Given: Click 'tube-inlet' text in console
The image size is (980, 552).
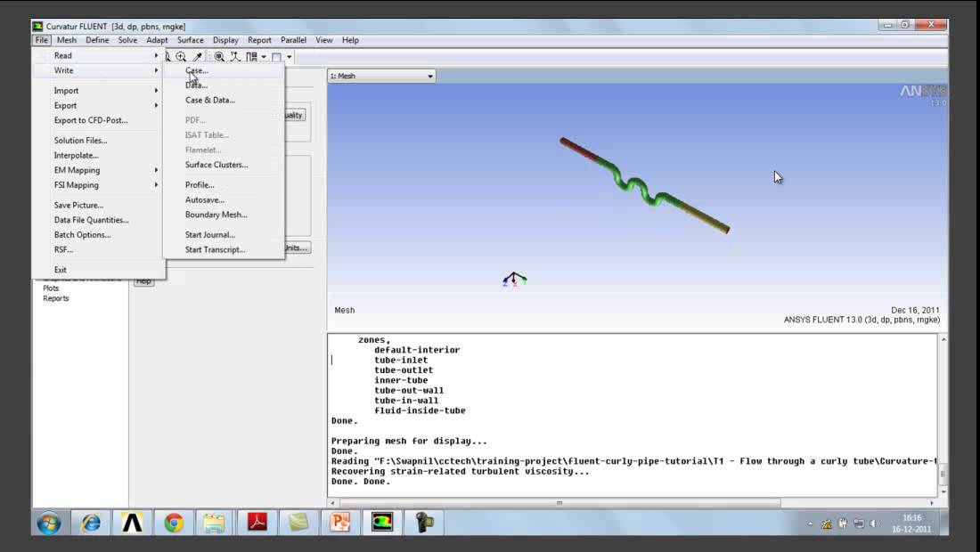Looking at the screenshot, I should [x=401, y=361].
